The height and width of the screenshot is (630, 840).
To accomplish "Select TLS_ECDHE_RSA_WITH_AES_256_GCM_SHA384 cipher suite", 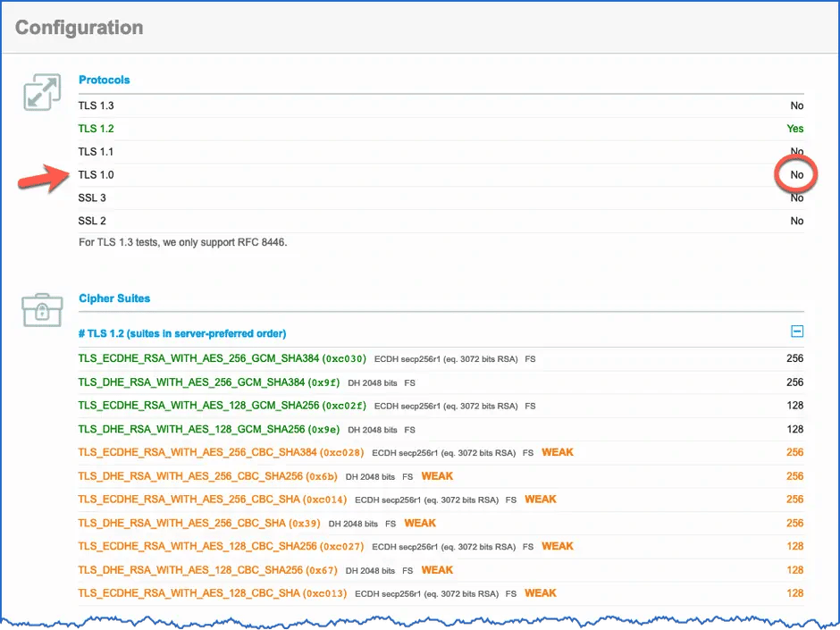I will 222,358.
